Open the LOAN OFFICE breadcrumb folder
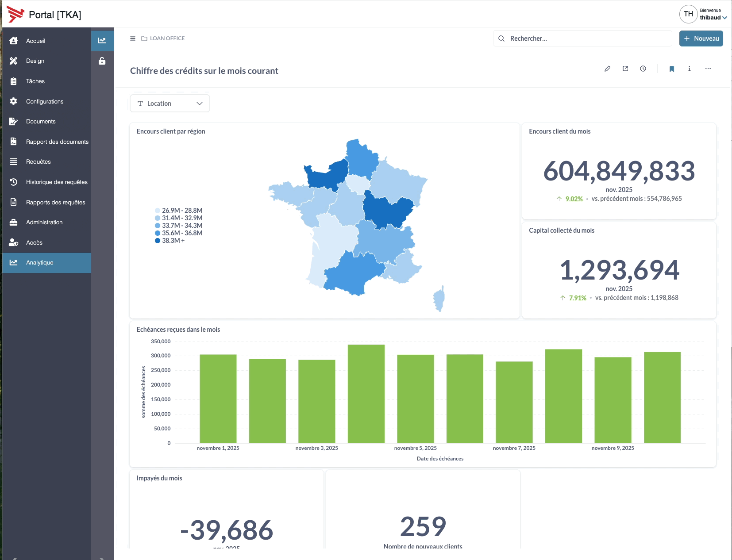Screen dimensions: 732x560 click(167, 38)
